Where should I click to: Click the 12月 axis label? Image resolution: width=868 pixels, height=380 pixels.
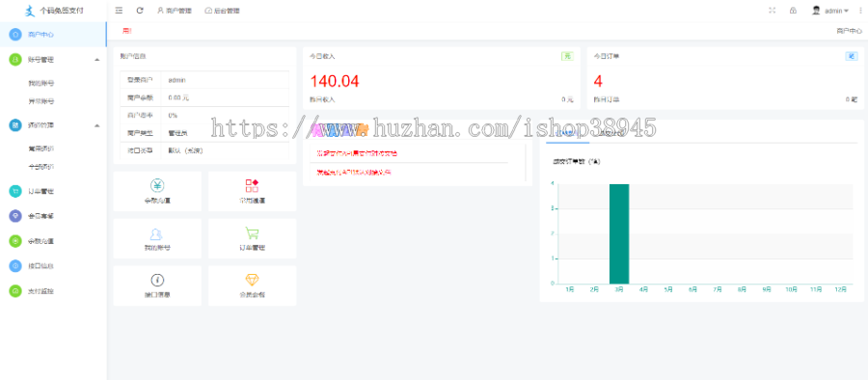point(840,289)
